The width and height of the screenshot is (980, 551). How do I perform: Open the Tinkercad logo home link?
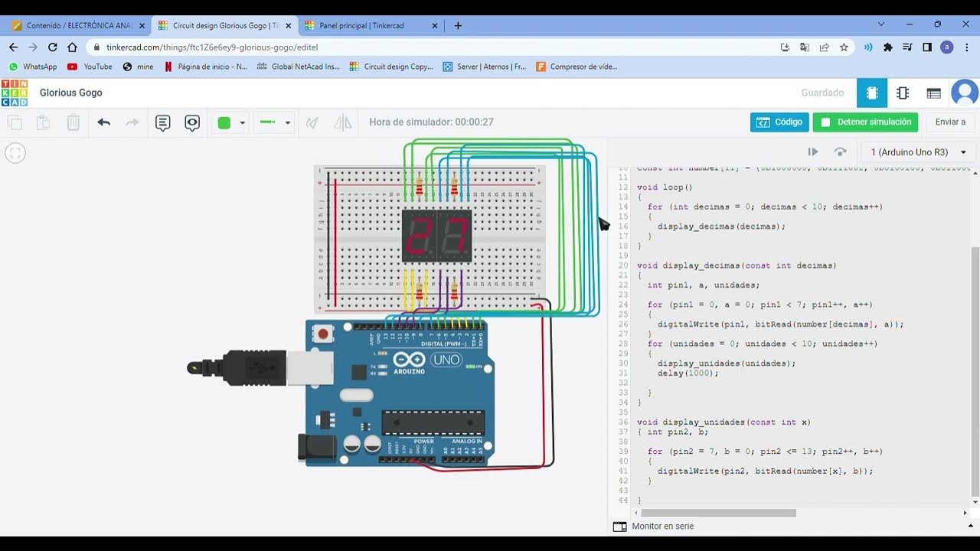click(15, 93)
